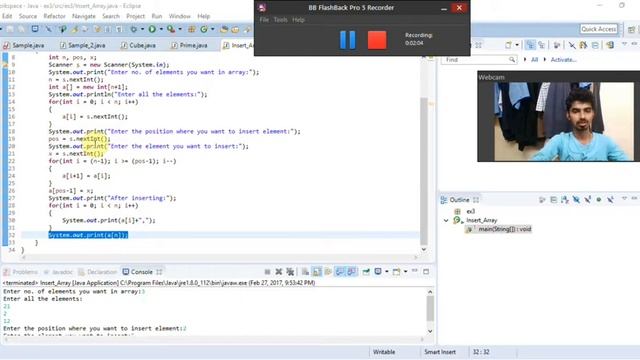640x360 pixels.
Task: Toggle Show Console on standard output change
Action: coord(340,272)
